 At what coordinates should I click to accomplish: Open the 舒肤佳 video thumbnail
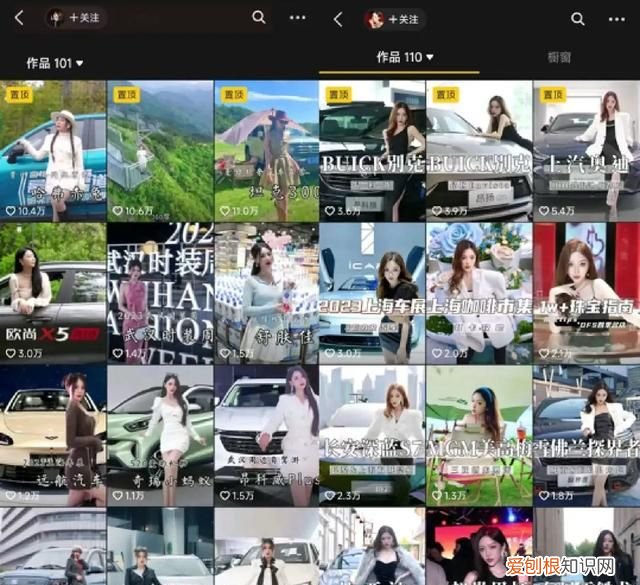pos(267,294)
